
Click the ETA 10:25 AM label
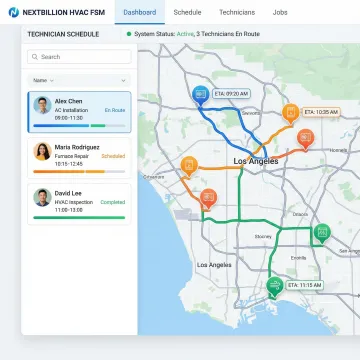[x=321, y=112]
